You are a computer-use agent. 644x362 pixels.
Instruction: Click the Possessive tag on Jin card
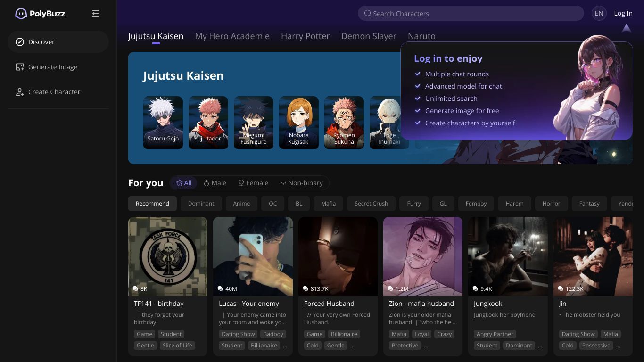point(596,346)
